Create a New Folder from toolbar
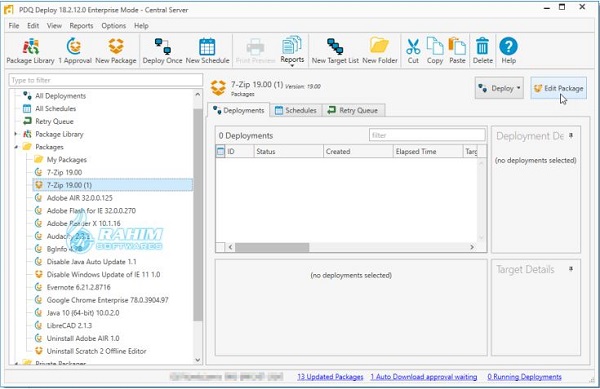 point(380,51)
